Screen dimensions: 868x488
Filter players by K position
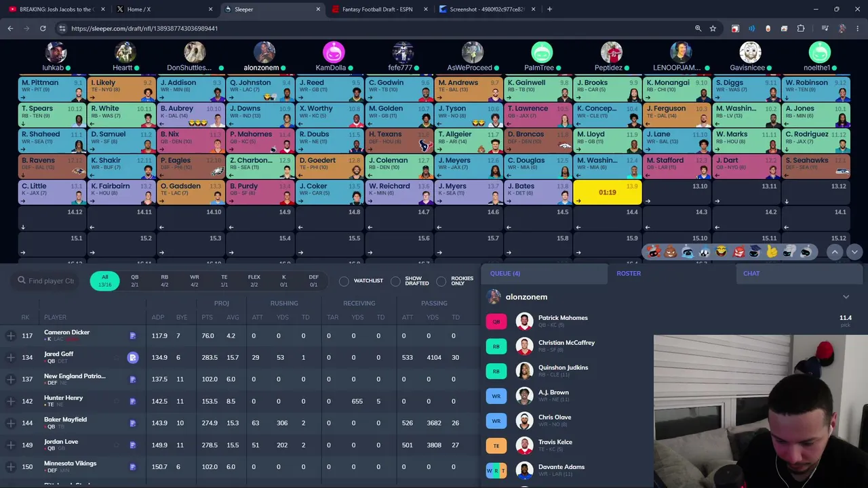(284, 281)
